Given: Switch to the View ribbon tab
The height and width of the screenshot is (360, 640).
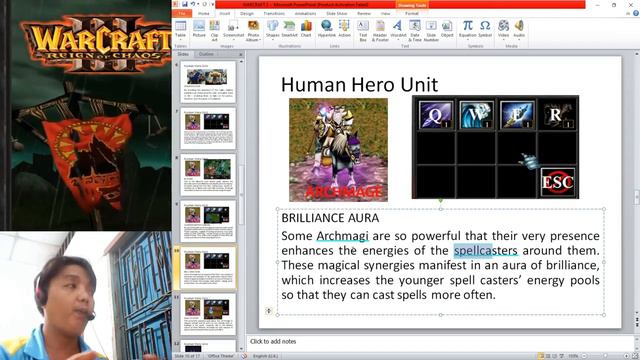Looking at the screenshot, I should (x=385, y=13).
